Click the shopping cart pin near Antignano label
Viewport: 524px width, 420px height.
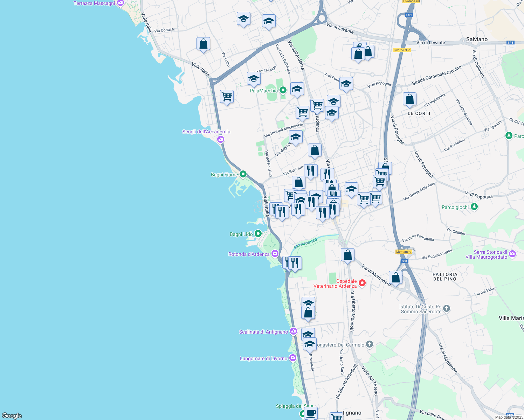point(336,416)
